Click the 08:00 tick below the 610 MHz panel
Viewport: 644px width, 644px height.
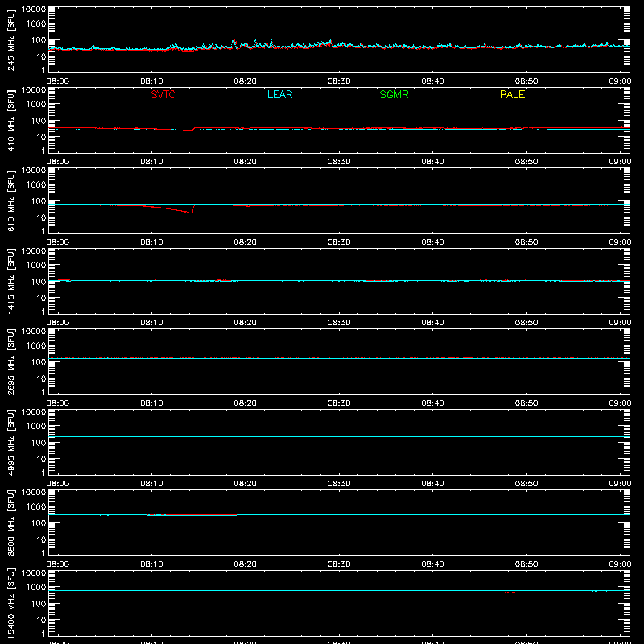pos(58,242)
